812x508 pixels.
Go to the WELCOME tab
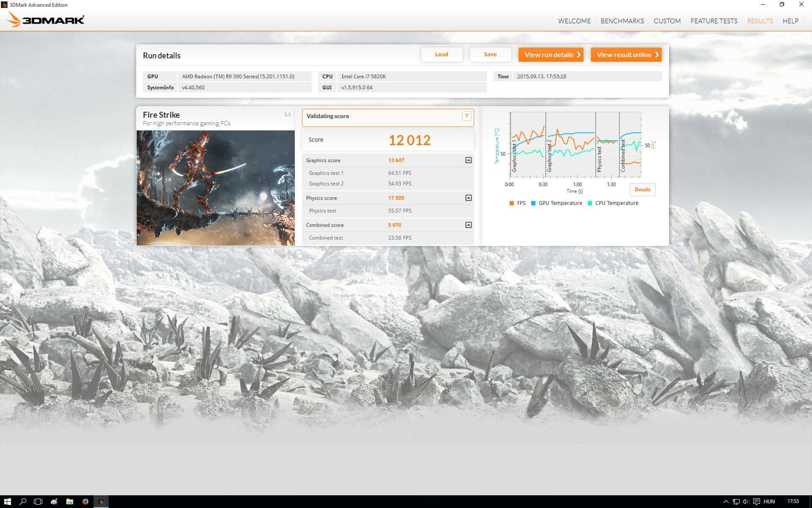[x=574, y=21]
